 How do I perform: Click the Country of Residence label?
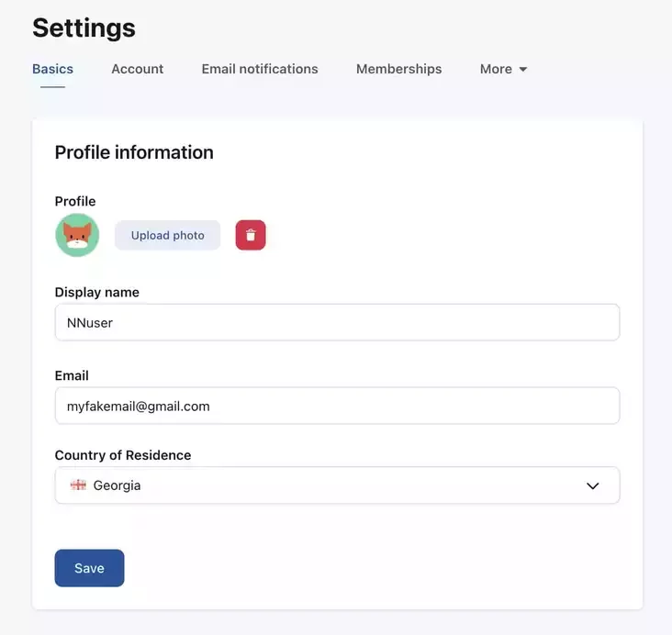click(123, 455)
